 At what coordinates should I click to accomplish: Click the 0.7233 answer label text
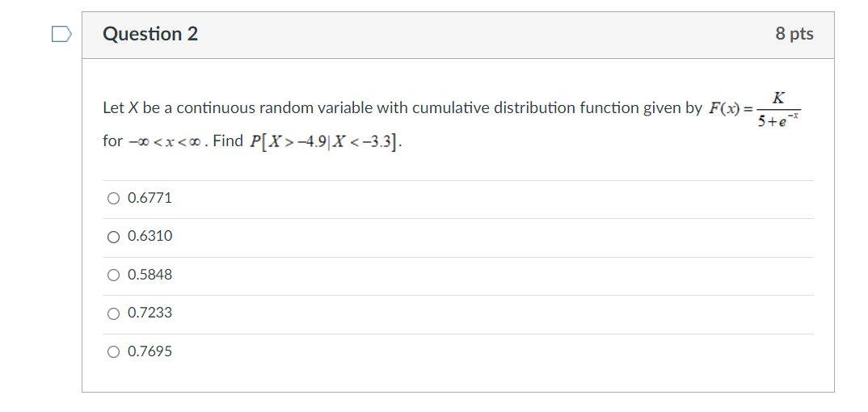(150, 313)
